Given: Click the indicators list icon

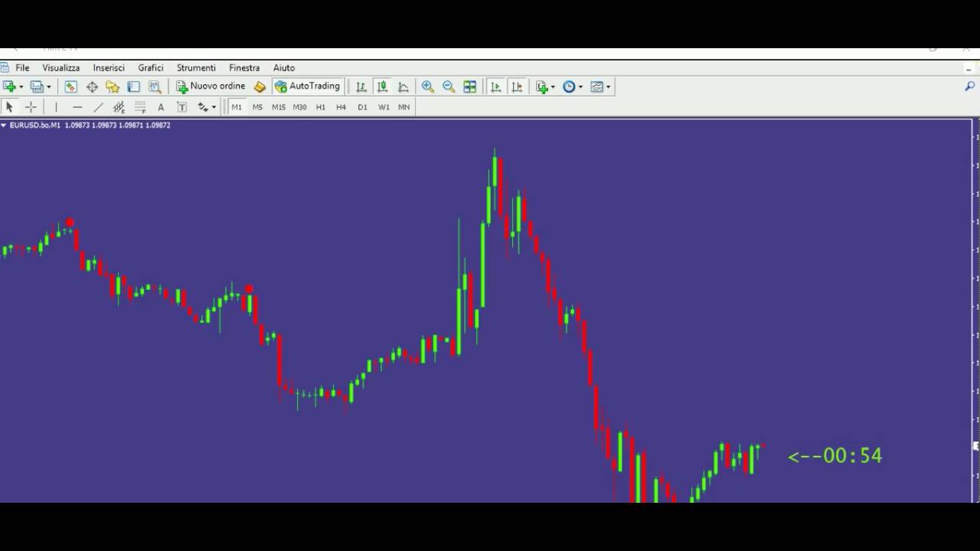Looking at the screenshot, I should pyautogui.click(x=542, y=87).
